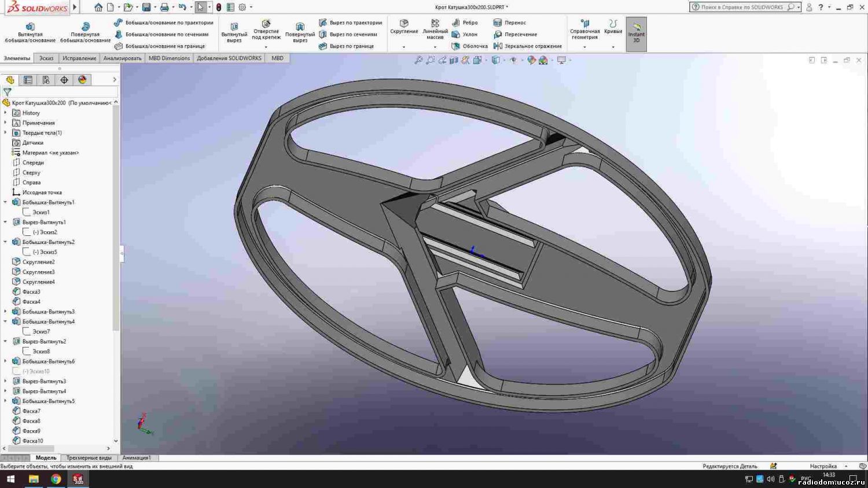Open the PropertyManager panel tab
The width and height of the screenshot is (868, 488).
click(x=28, y=80)
